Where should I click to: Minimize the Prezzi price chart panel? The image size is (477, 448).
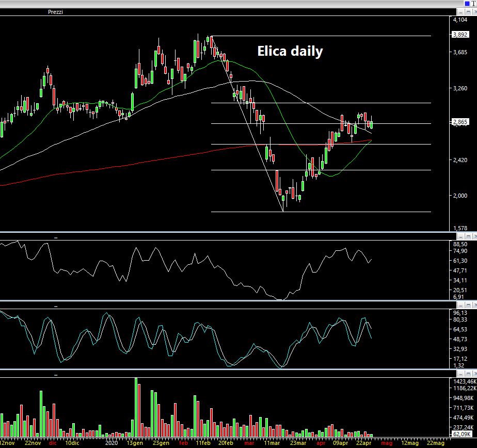(x=460, y=12)
